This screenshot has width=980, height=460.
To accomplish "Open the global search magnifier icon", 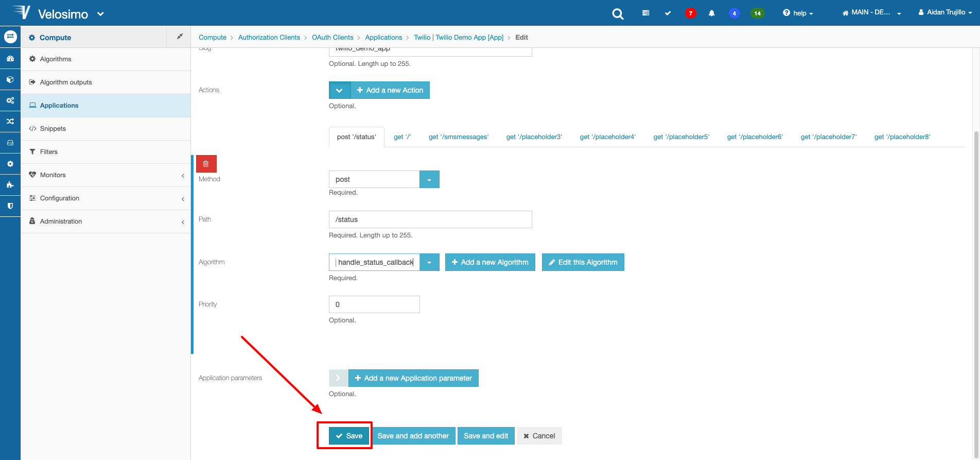I will click(618, 14).
